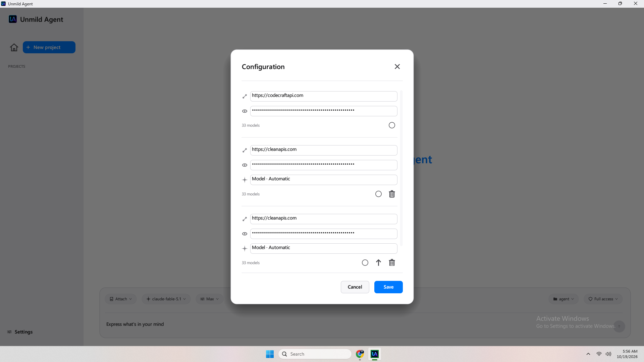This screenshot has height=362, width=644.
Task: Click link icon beside the last cleanapis.com URL
Action: click(x=245, y=219)
